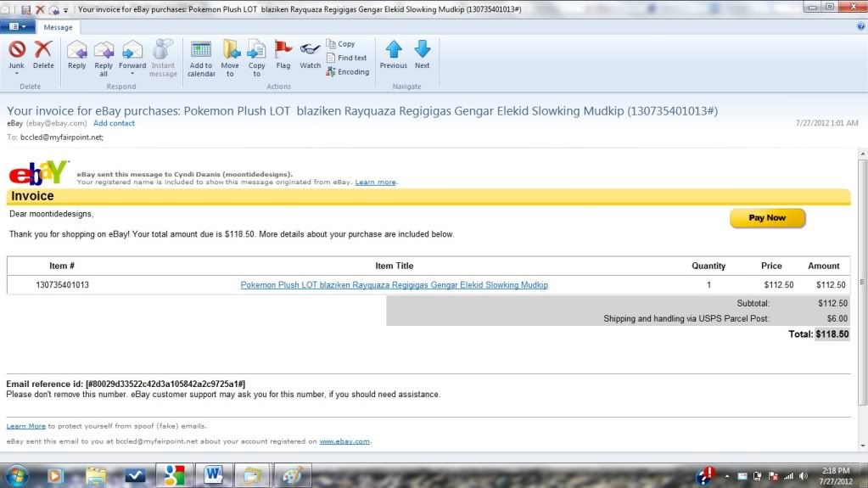Open the application menu button
The height and width of the screenshot is (488, 868).
pyautogui.click(x=17, y=26)
